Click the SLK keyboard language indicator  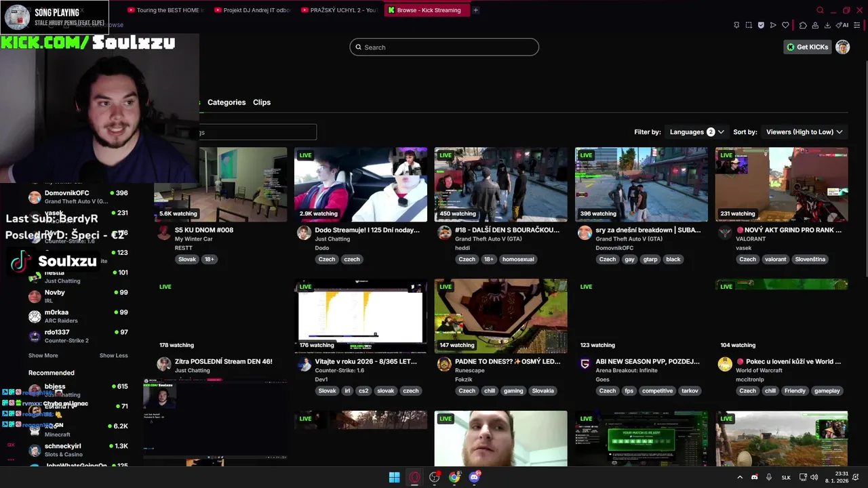[x=786, y=477]
